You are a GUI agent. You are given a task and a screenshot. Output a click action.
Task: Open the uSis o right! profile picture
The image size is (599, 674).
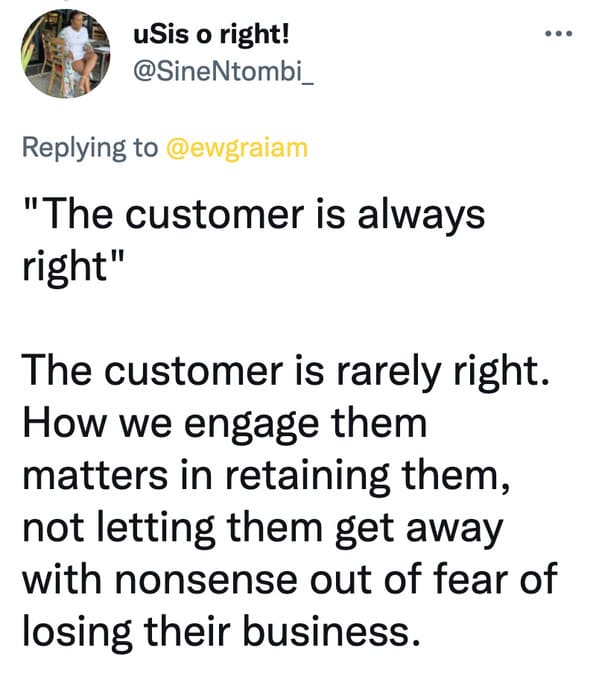tap(65, 54)
